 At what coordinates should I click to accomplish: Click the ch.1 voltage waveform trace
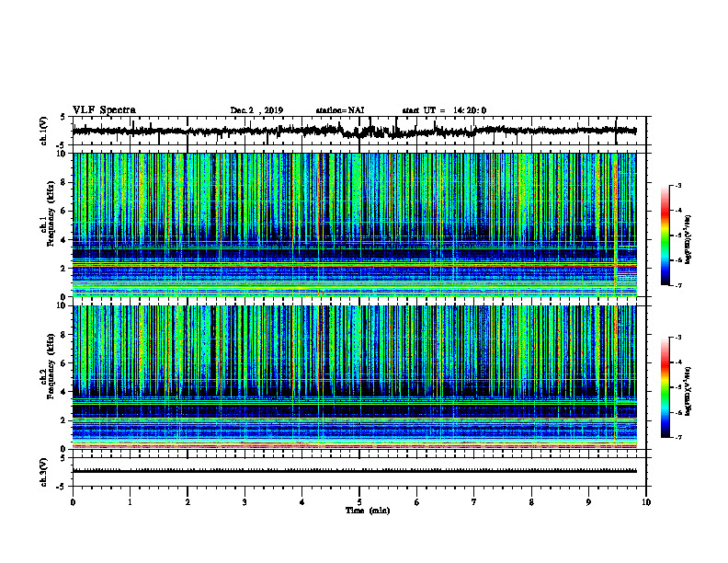354,132
